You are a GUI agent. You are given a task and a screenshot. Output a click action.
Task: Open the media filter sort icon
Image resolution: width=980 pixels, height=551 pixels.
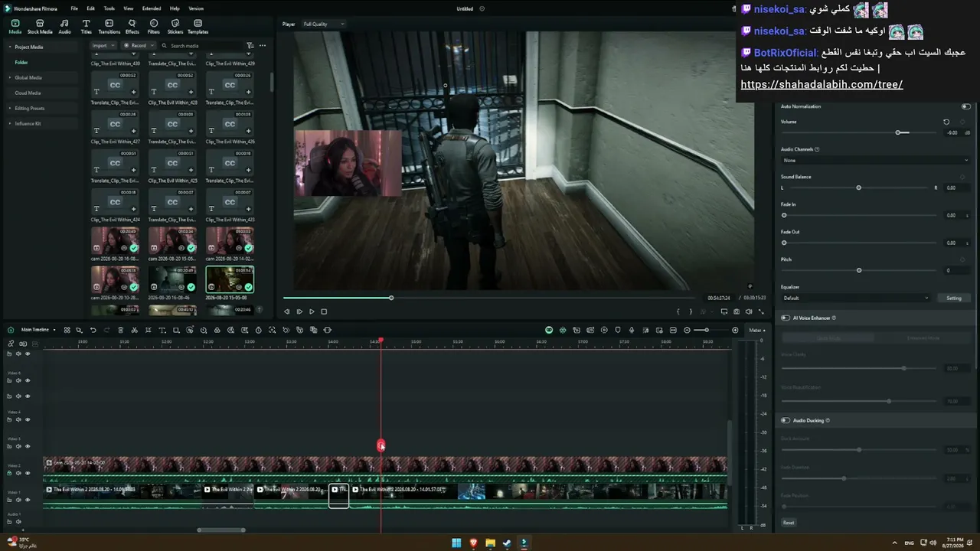point(250,46)
